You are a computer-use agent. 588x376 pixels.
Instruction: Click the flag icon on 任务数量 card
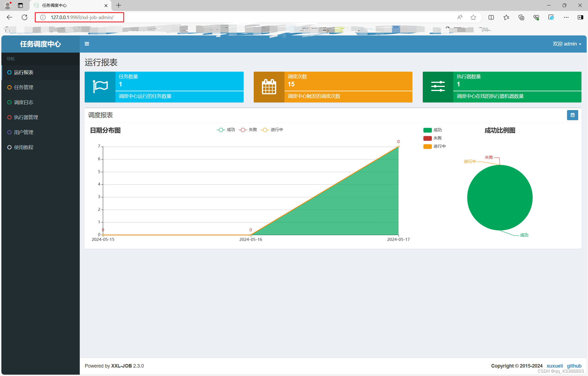100,87
